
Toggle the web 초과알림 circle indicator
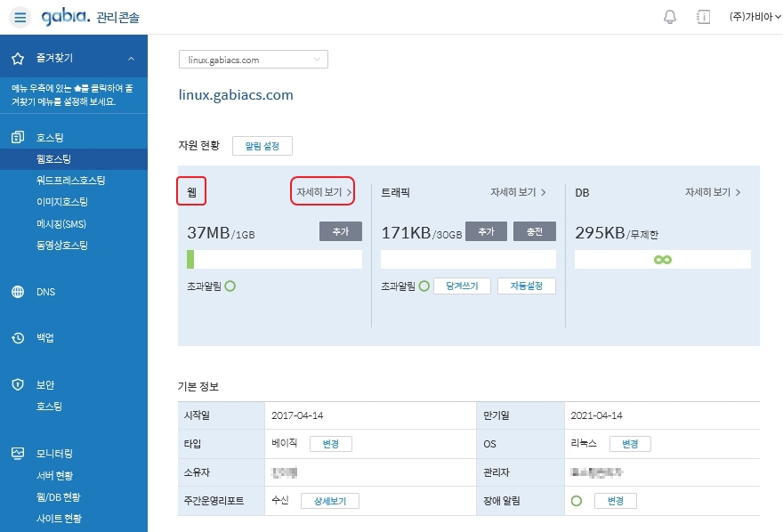point(230,286)
